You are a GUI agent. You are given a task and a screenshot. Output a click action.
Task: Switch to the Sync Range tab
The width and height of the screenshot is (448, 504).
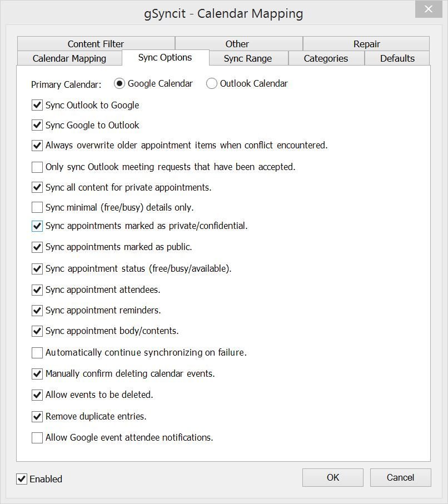pyautogui.click(x=248, y=58)
